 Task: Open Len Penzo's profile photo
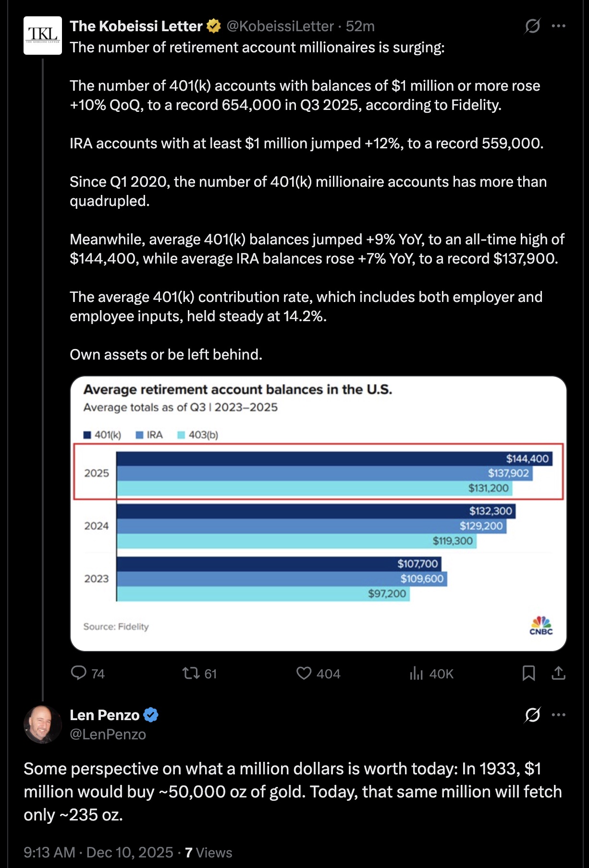[x=43, y=724]
